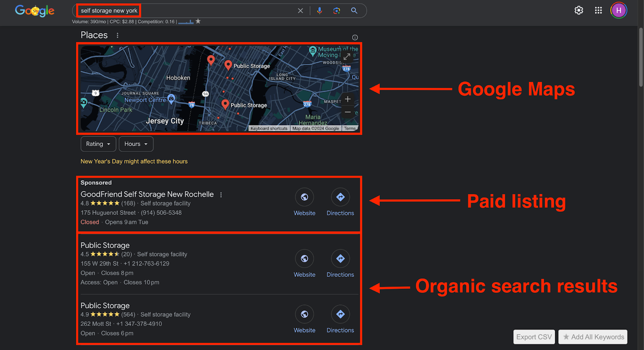Open the Public Storage listing rated 4.9

[x=105, y=306]
